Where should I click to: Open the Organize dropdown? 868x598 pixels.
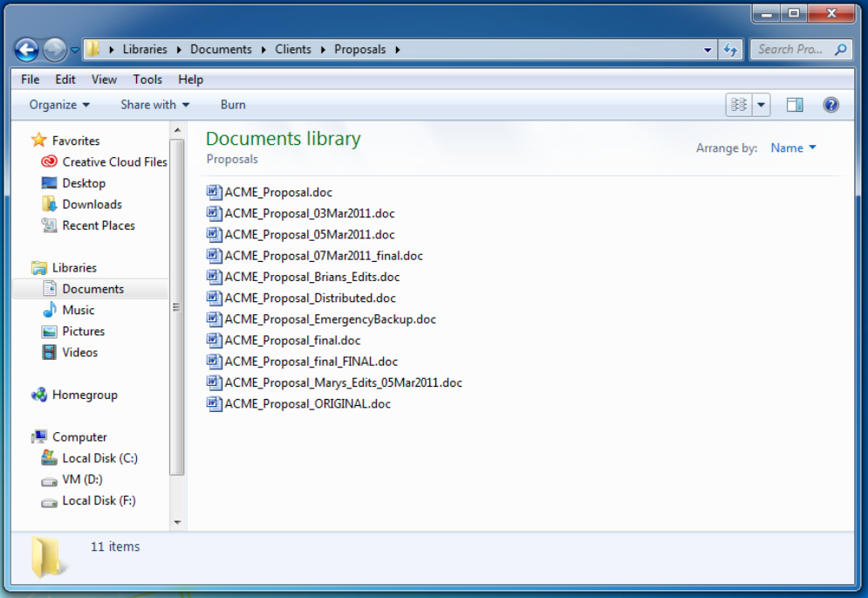tap(57, 104)
